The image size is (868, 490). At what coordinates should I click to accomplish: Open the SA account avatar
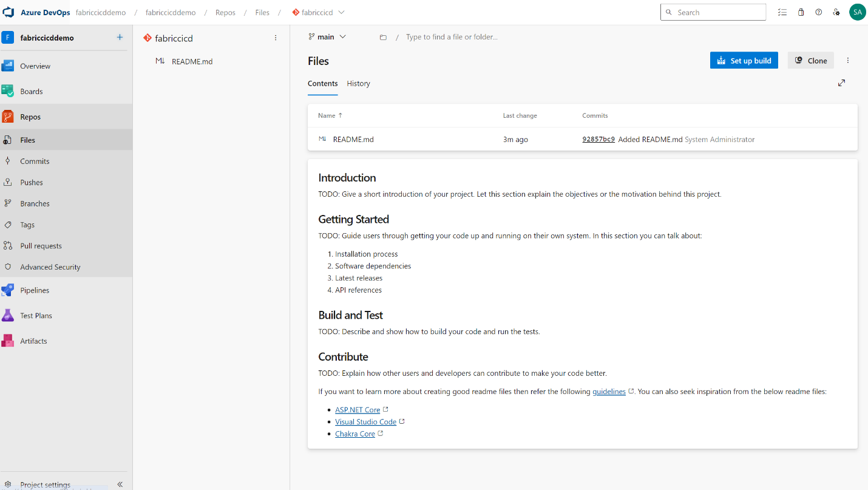pyautogui.click(x=857, y=12)
